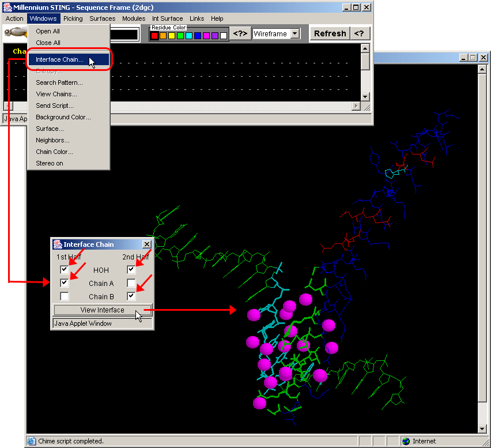Uncheck 1st Half Chain A

pos(64,283)
